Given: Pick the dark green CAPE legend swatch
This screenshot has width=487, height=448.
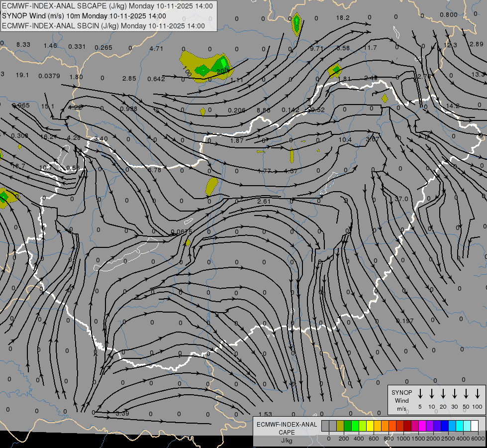Looking at the screenshot, I should 348,426.
